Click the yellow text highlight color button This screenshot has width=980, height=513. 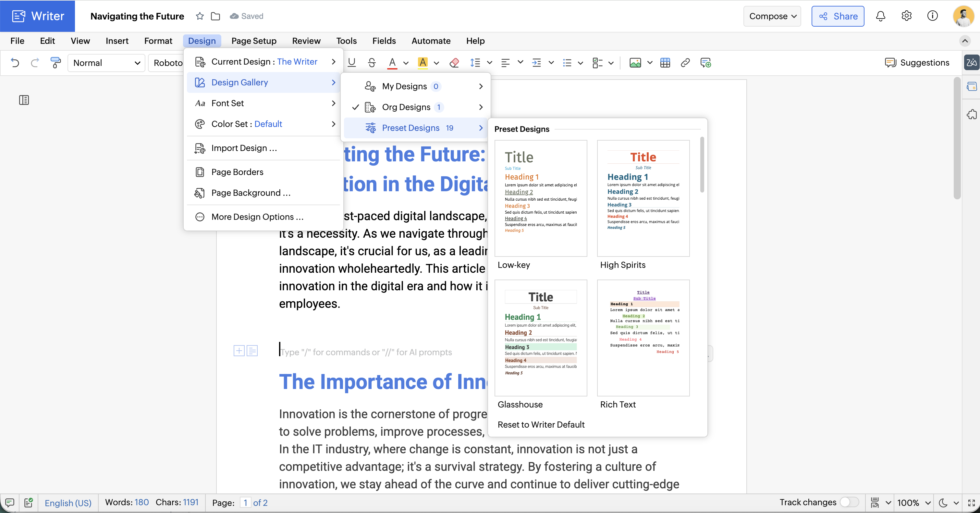pyautogui.click(x=422, y=63)
